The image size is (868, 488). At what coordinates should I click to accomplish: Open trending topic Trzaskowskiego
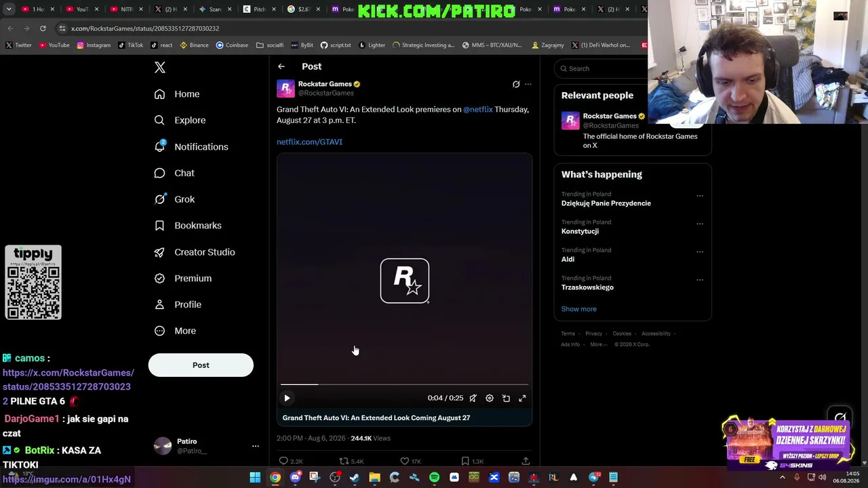(x=587, y=287)
